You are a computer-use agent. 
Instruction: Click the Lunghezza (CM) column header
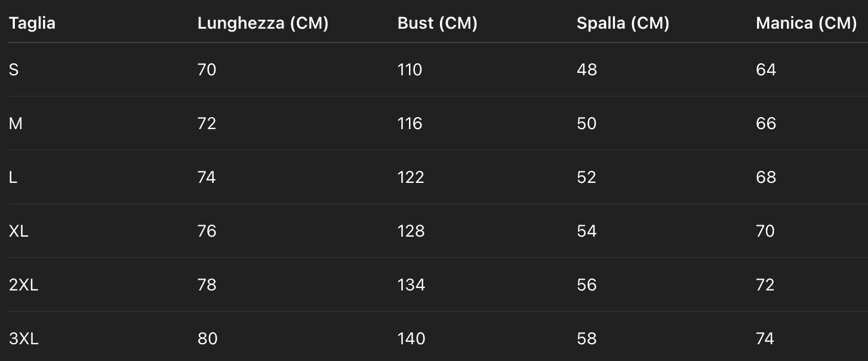263,23
